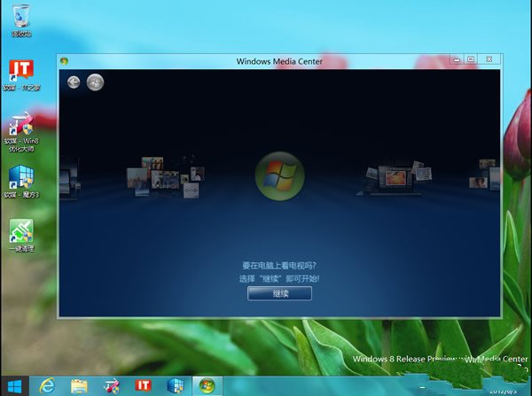
Task: Maximize the Windows Media Center window
Action: (x=471, y=59)
